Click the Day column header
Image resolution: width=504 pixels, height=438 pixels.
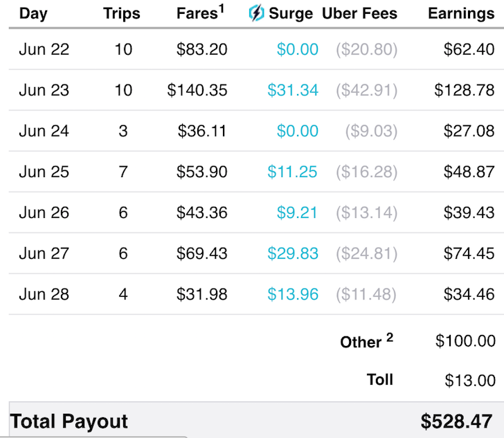[33, 14]
